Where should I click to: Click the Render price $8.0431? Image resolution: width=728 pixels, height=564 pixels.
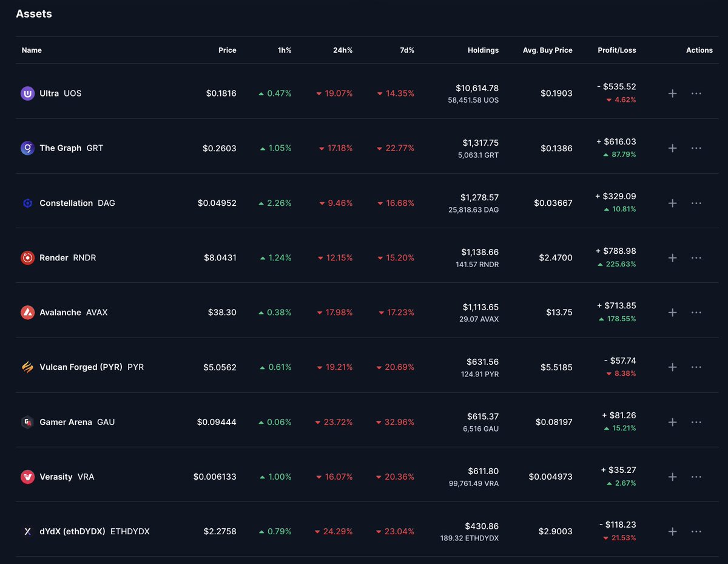[220, 257]
